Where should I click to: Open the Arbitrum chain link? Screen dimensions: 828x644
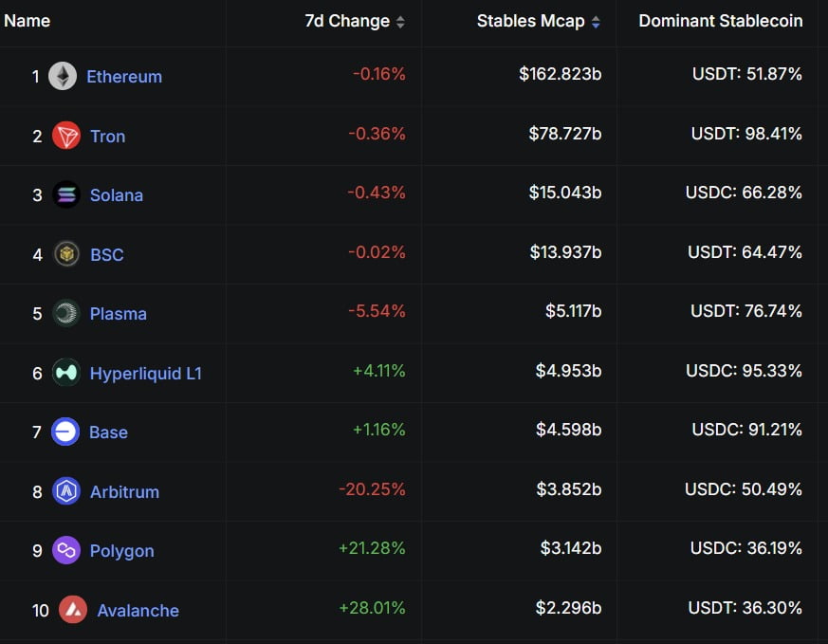124,491
